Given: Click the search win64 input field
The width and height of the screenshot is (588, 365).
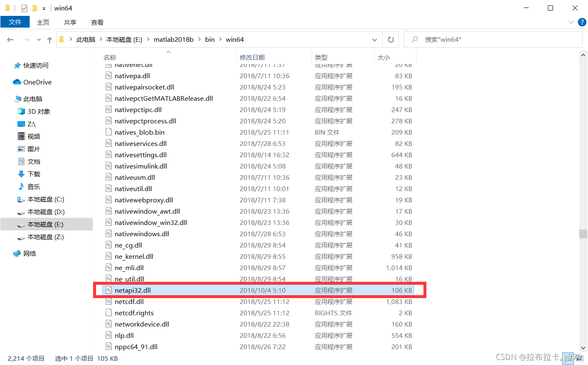Looking at the screenshot, I should (x=493, y=39).
